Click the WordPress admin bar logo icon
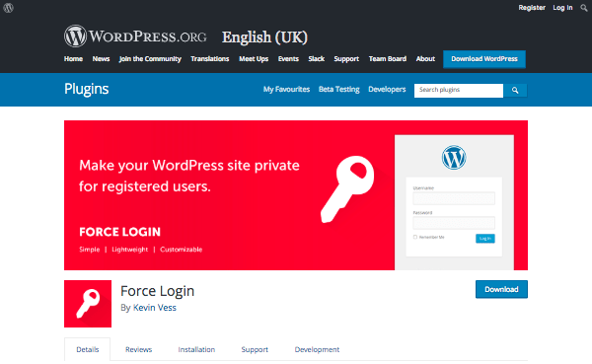Viewport: 592px width, 364px height. (x=8, y=8)
